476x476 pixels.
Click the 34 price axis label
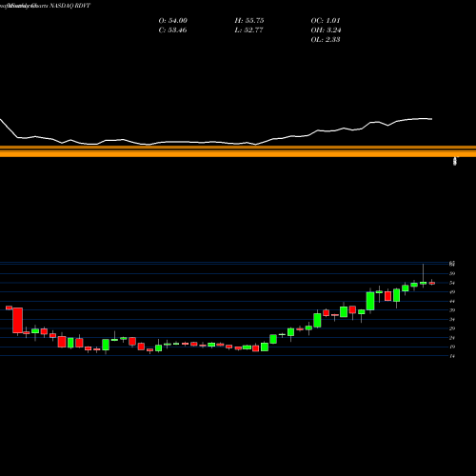452,319
